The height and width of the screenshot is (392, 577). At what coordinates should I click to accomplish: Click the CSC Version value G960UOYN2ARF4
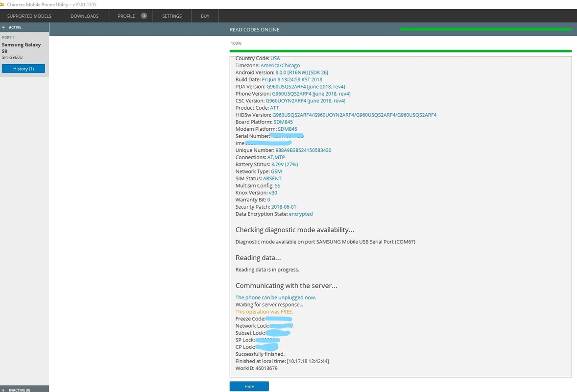306,101
